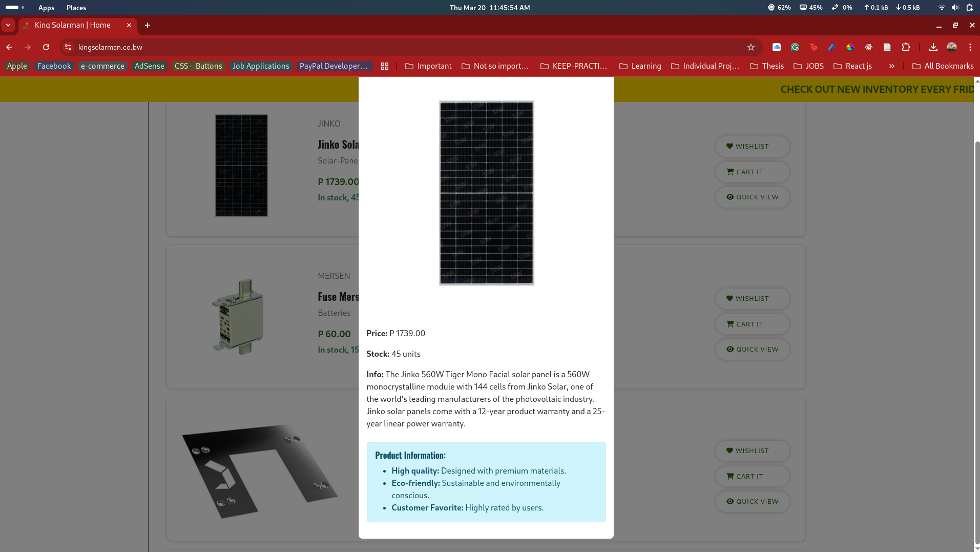
Task: Quick View the mounting bracket product
Action: [x=752, y=502]
